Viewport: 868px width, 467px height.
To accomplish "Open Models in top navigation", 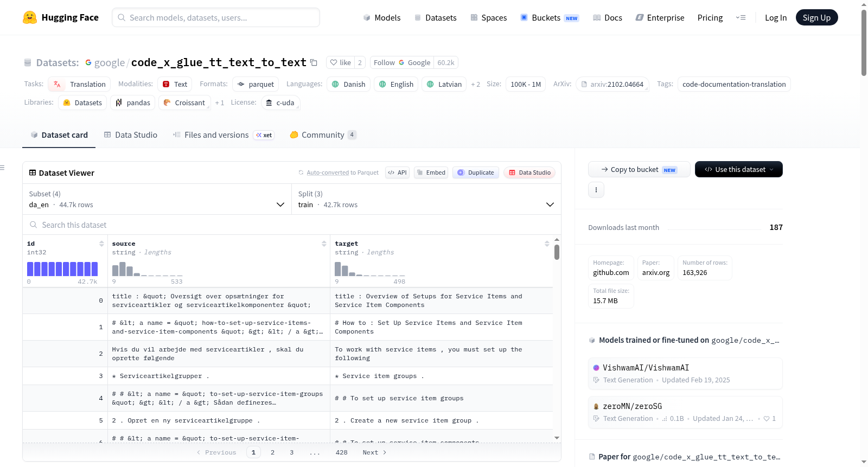I will (382, 17).
